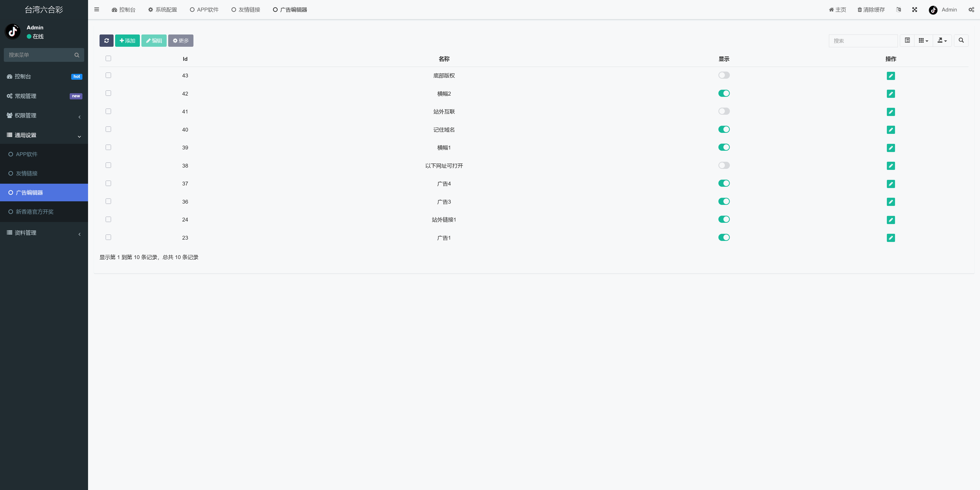The image size is (980, 490).
Task: Click the refresh table icon button
Action: point(106,41)
